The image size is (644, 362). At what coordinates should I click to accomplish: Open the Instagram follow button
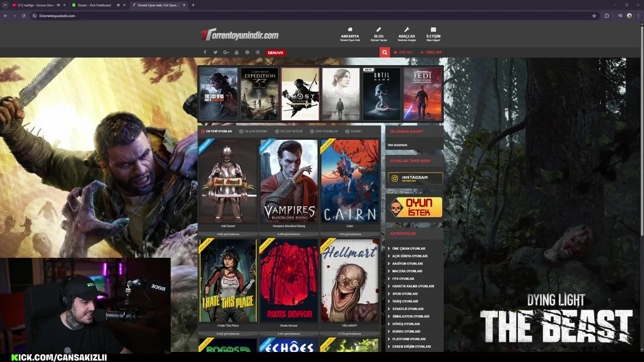415,178
